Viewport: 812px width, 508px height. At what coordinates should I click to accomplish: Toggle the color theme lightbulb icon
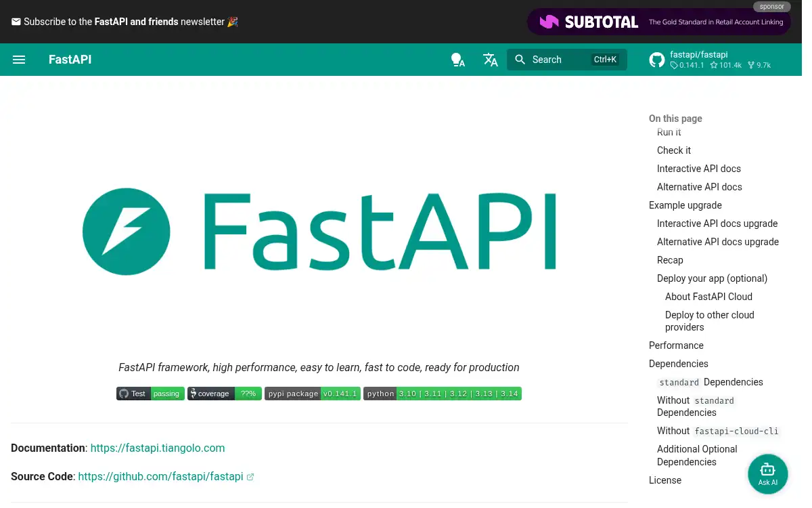458,60
